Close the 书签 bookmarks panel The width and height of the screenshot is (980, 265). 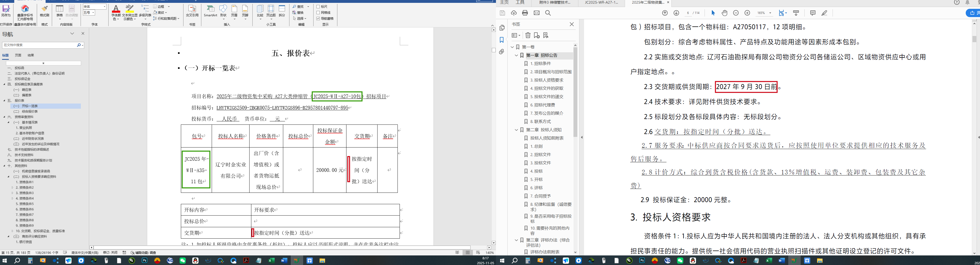tap(571, 24)
